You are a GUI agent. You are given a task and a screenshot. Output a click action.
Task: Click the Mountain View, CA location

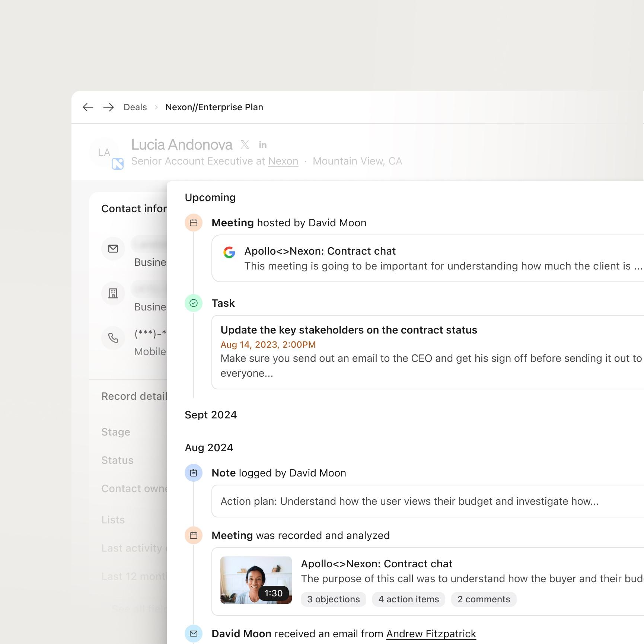(357, 161)
